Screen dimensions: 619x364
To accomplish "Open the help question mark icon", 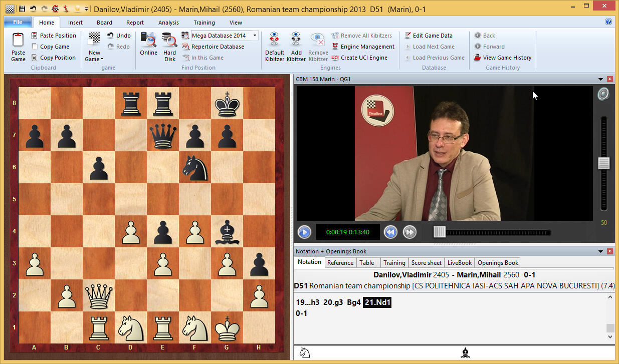I will pos(608,22).
